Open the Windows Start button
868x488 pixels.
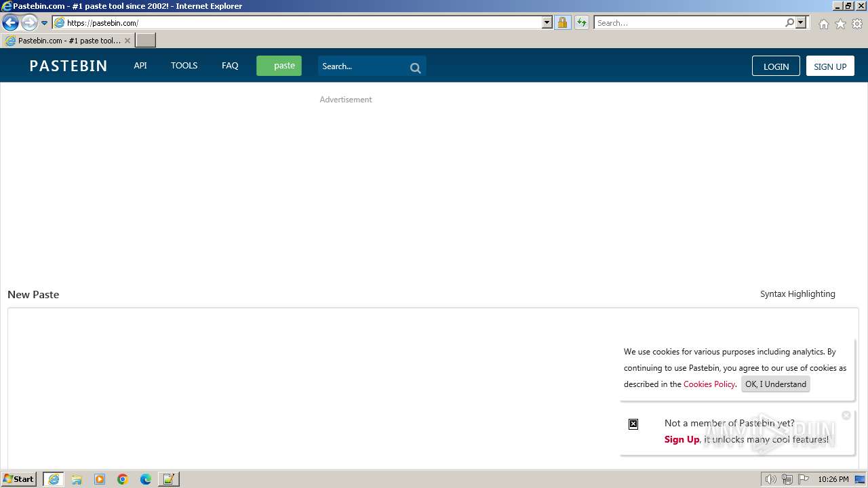(19, 479)
